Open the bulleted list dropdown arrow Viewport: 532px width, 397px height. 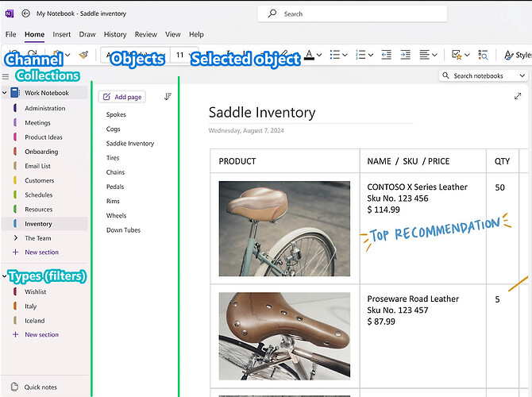click(345, 55)
